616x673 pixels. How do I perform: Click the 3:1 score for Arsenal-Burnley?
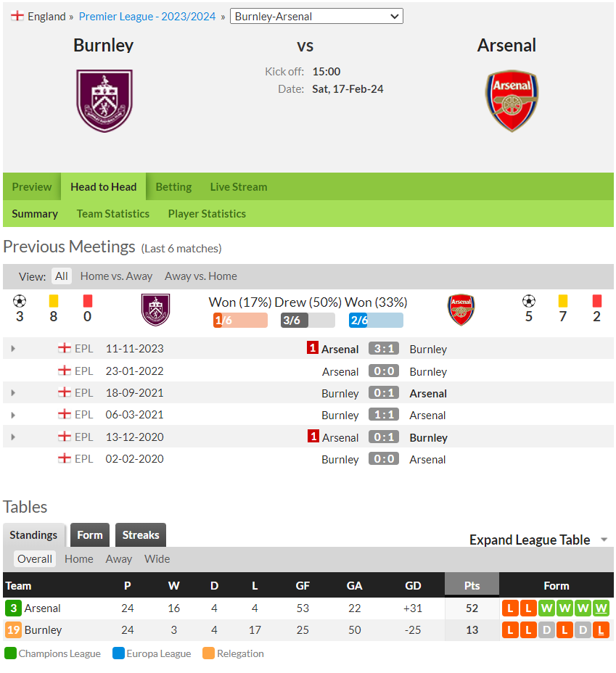point(384,349)
